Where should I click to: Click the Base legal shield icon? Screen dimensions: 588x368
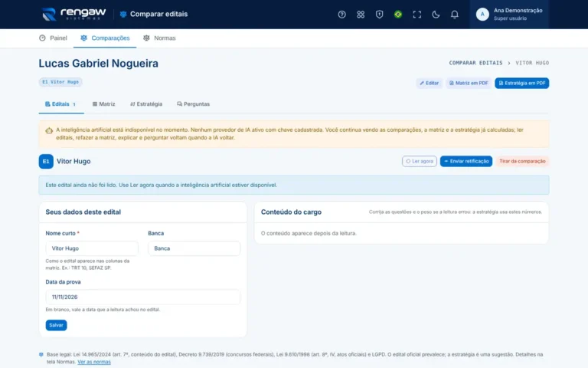click(x=41, y=354)
